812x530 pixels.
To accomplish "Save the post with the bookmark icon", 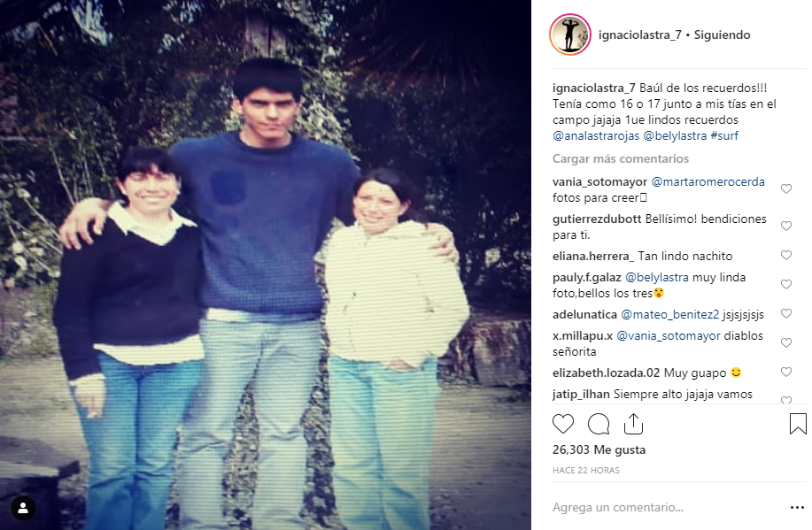I will point(798,424).
